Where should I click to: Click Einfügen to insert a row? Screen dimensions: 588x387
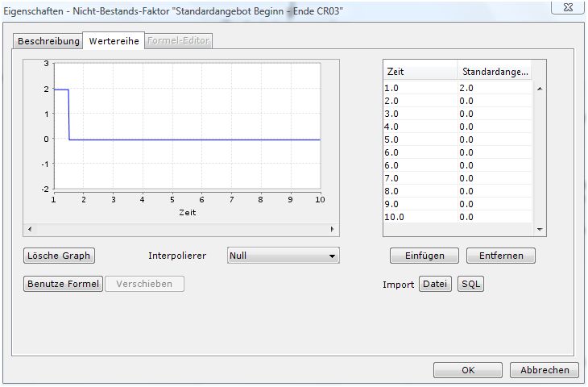[424, 256]
